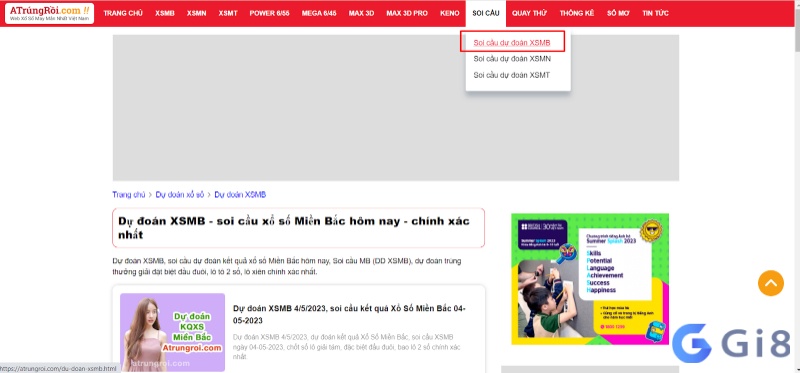Click the Summer Splash 2023 advertisement banner

(x=590, y=279)
